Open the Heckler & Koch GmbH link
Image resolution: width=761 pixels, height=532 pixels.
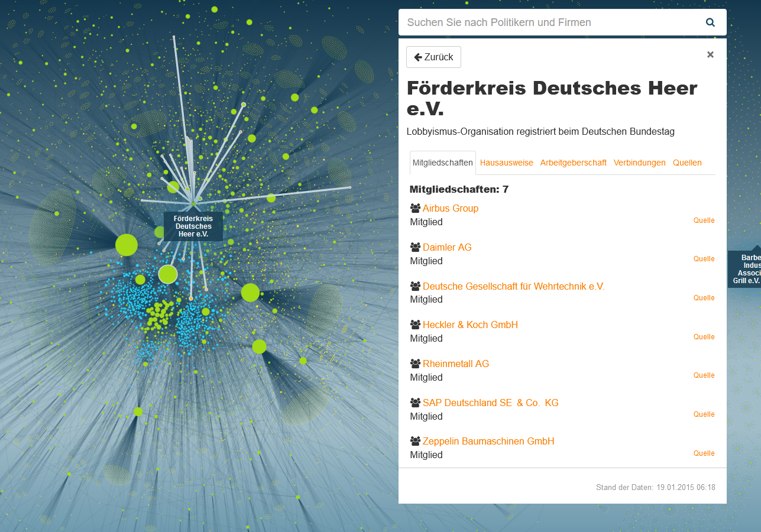click(x=470, y=325)
